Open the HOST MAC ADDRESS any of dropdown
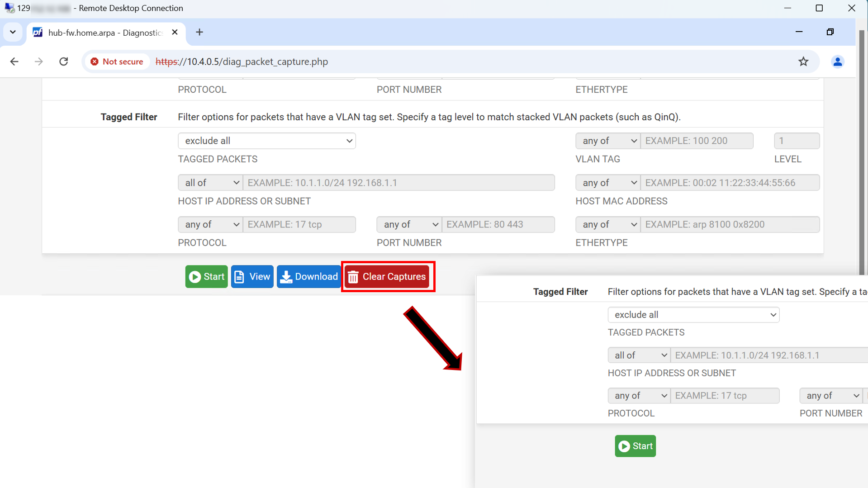The width and height of the screenshot is (868, 488). coord(608,183)
